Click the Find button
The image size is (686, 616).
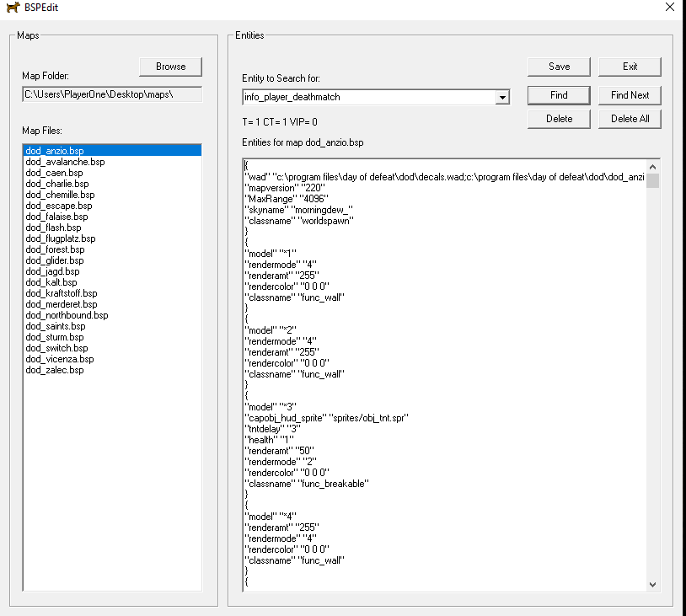tap(559, 95)
